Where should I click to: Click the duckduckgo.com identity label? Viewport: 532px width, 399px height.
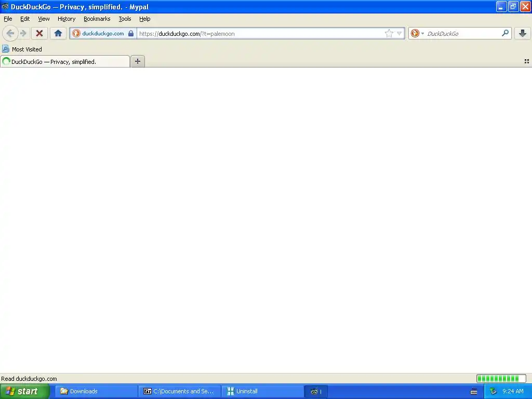[x=103, y=33]
